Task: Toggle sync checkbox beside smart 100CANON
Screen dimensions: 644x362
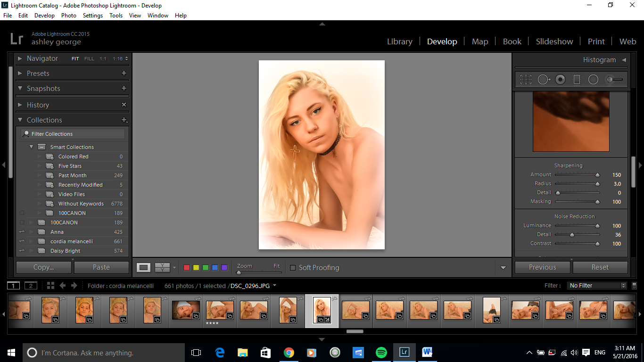Action: pos(22,213)
